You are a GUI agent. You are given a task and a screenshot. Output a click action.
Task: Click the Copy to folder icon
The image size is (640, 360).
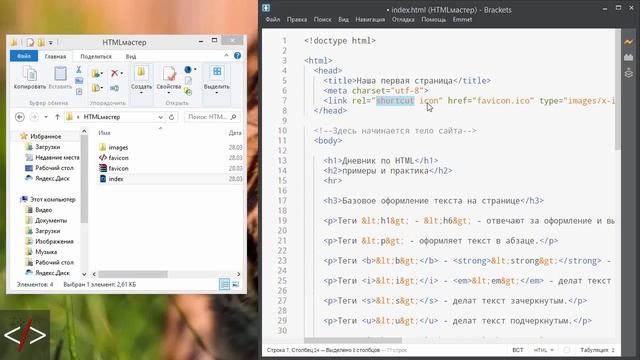(x=96, y=88)
